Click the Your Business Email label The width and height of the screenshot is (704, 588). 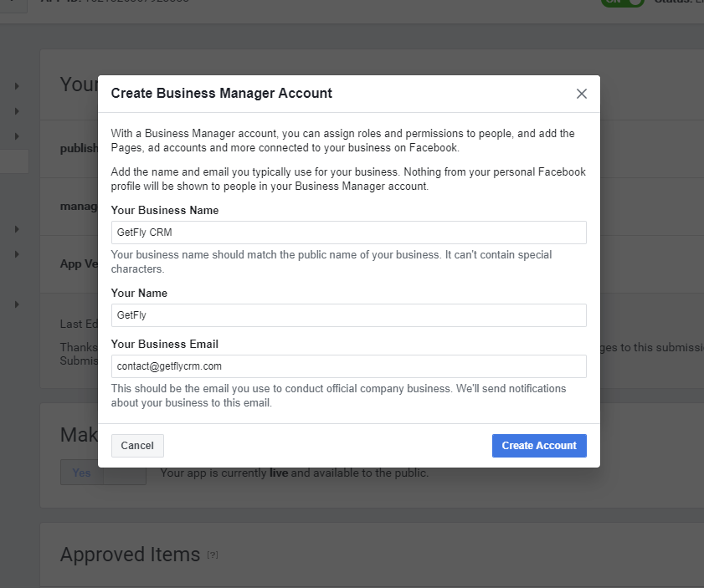165,344
